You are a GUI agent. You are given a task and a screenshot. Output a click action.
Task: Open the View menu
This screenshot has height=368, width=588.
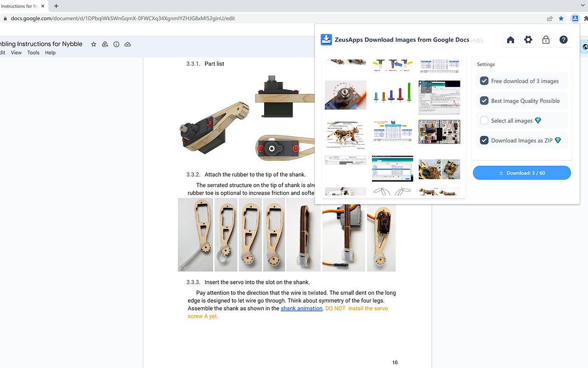coord(16,53)
